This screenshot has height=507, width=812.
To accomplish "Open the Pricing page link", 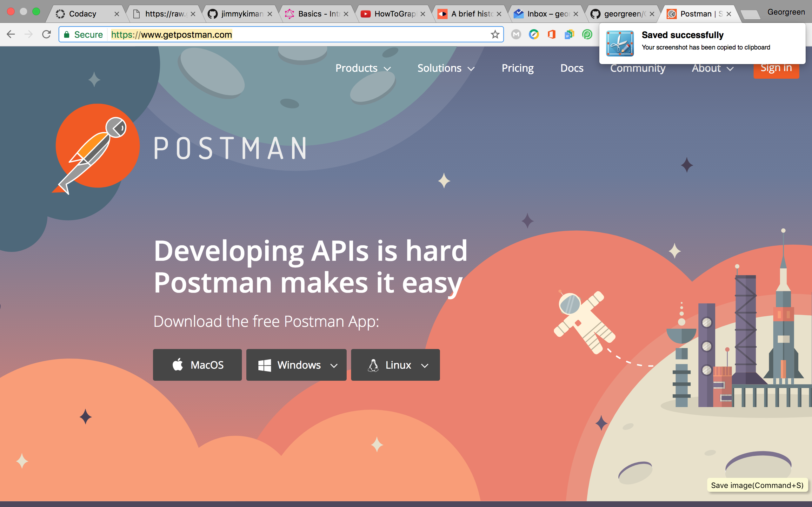I will (517, 68).
